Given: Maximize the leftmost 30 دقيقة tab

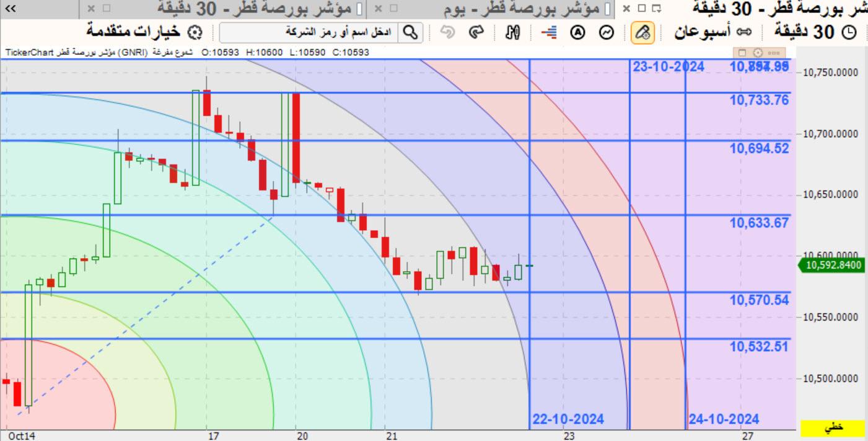Looking at the screenshot, I should tap(107, 9).
